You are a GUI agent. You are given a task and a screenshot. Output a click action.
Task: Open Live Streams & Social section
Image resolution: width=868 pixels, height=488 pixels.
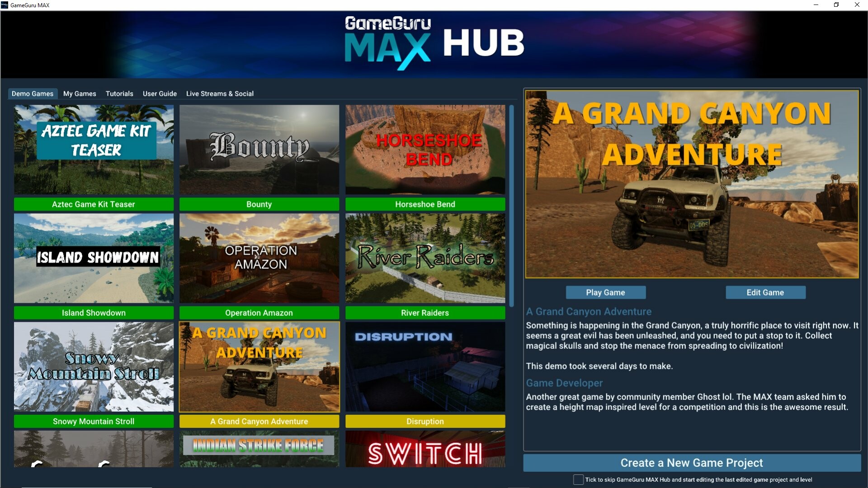220,94
